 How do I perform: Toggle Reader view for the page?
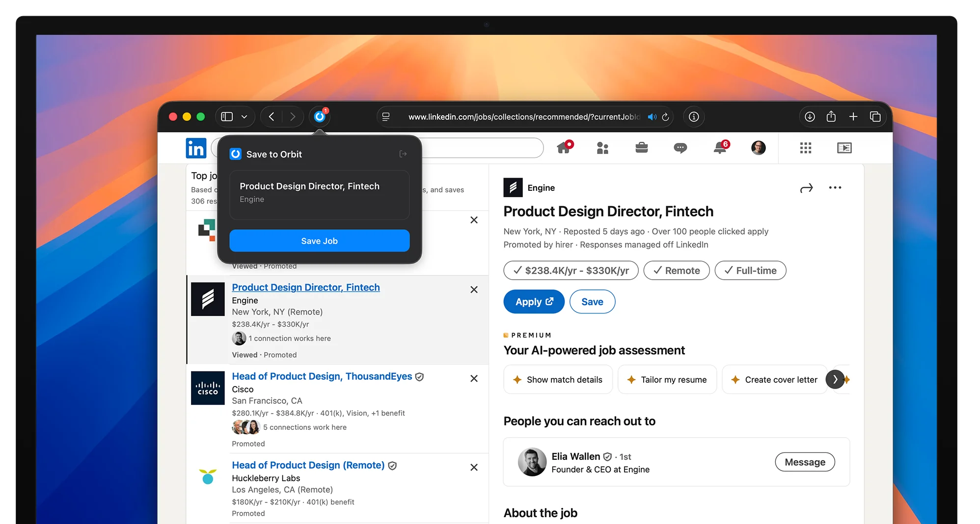click(x=386, y=117)
